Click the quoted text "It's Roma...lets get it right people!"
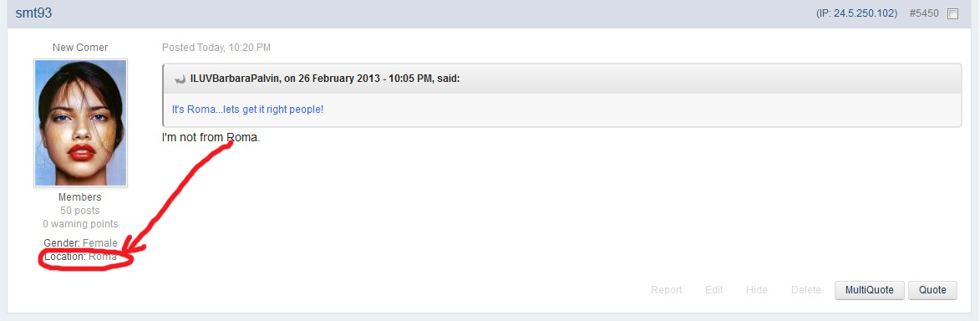Viewport: 980px width, 321px height. click(247, 110)
